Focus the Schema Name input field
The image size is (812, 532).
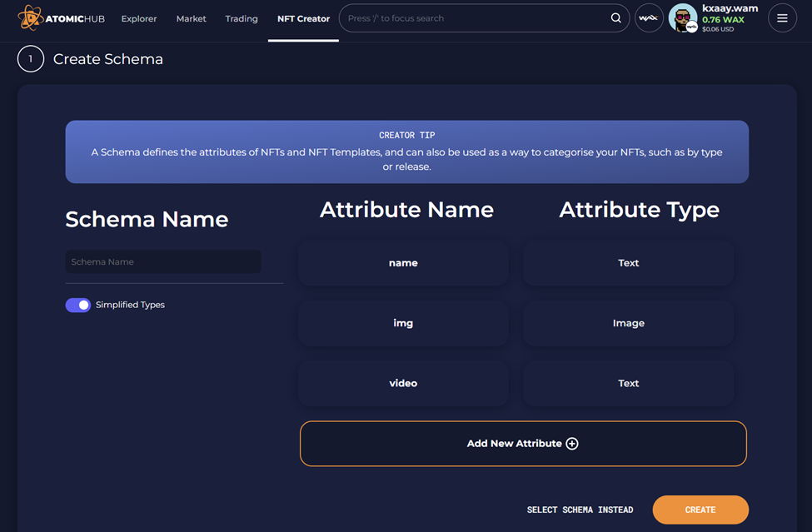pyautogui.click(x=163, y=261)
